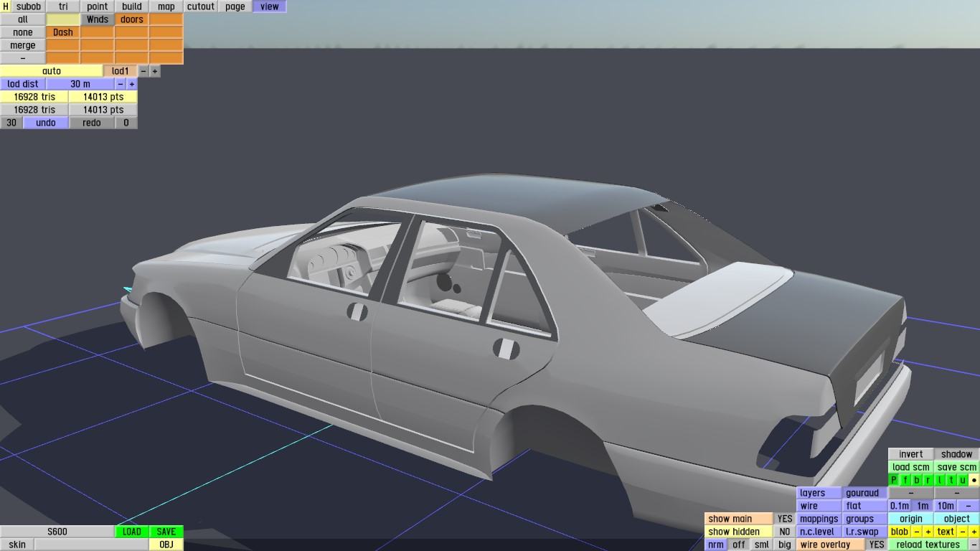Switch to the cutout mode tab
Viewport: 980px width, 551px height.
[x=201, y=6]
